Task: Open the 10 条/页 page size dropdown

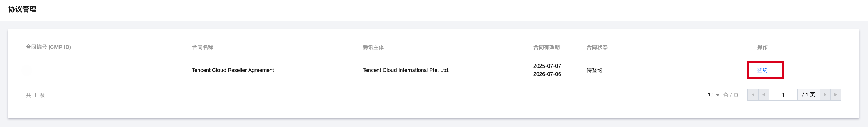Action: tap(713, 95)
